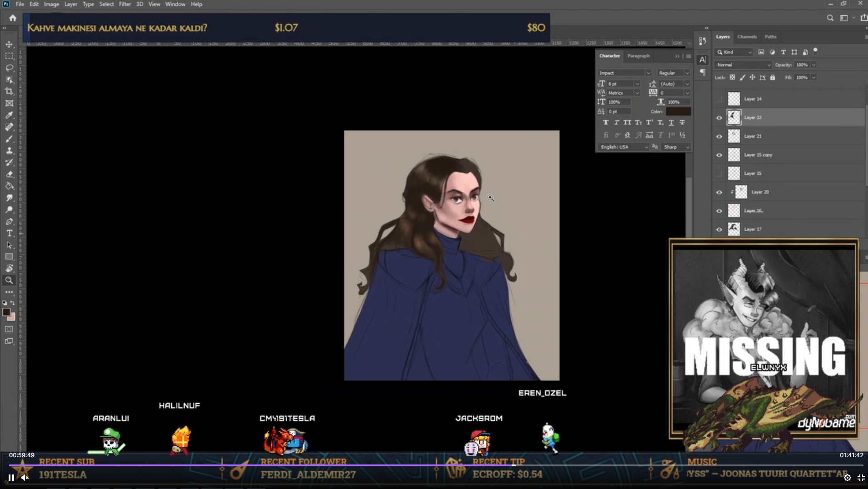Open the Normal blend mode dropdown

pos(743,65)
